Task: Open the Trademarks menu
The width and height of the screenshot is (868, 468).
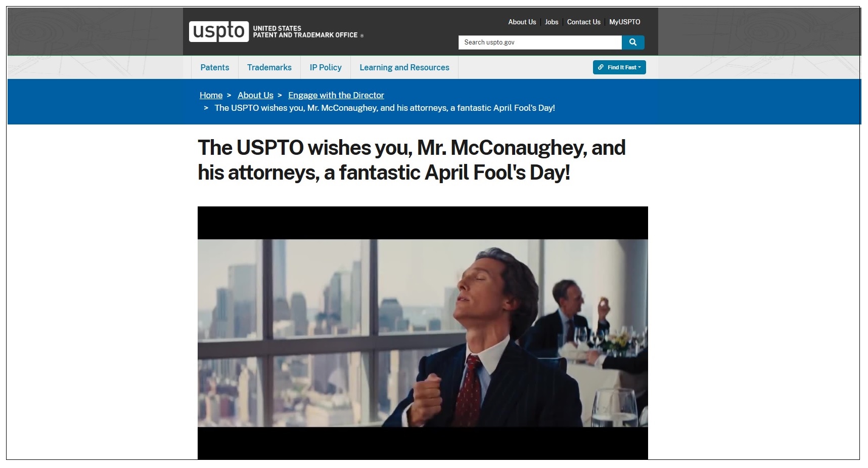Action: (x=269, y=67)
